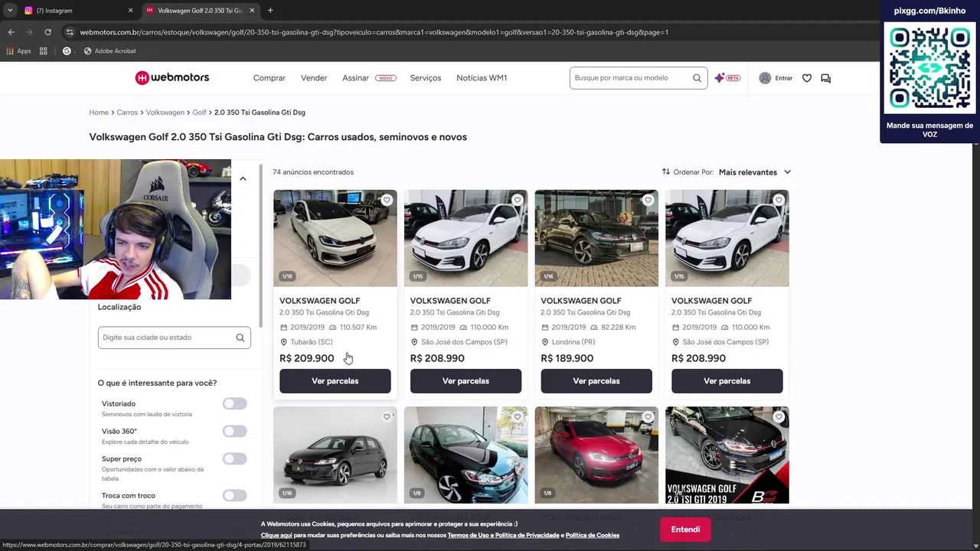The image size is (980, 551).
Task: Open Notícias WM1
Action: pyautogui.click(x=482, y=78)
